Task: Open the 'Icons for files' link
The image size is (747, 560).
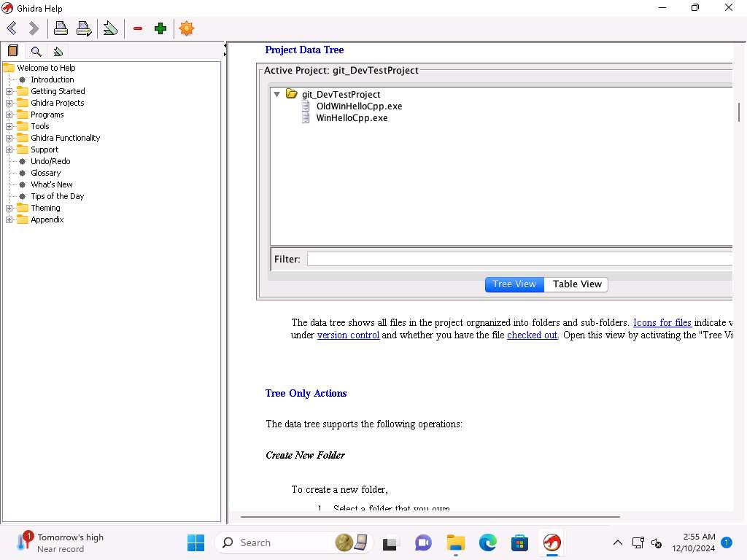Action: click(x=662, y=322)
